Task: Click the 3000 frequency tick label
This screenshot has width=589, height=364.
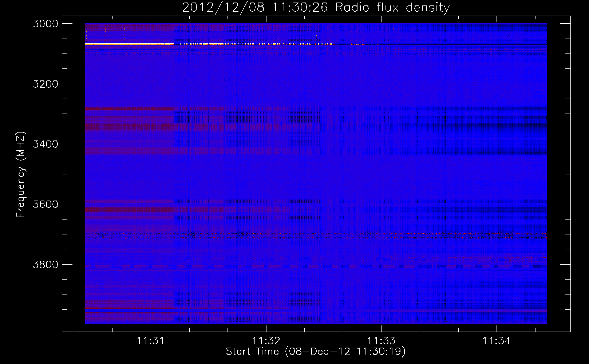Action: [46, 24]
